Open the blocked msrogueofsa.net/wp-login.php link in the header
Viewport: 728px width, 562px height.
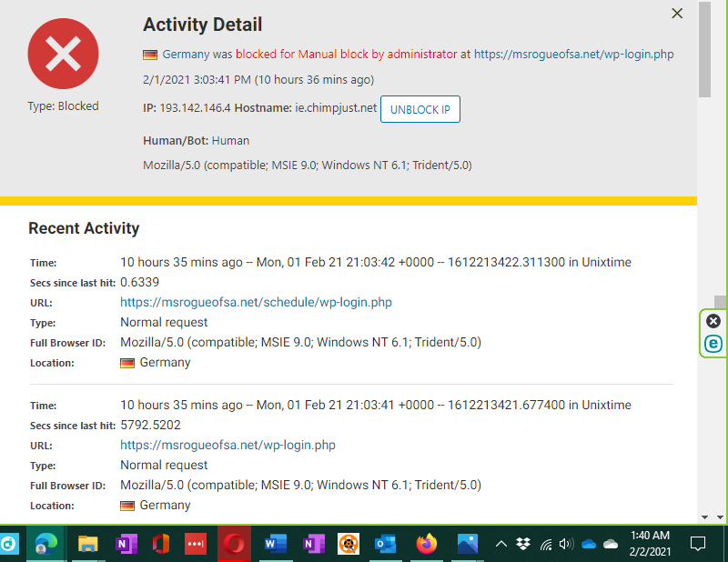(x=574, y=55)
